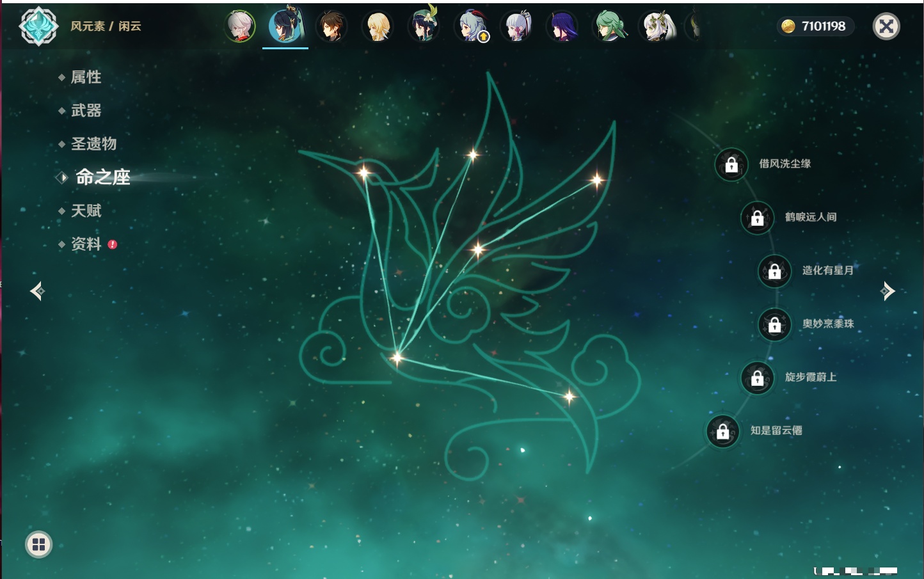The image size is (924, 579).
Task: Click the Anemo element emblem icon
Action: [38, 26]
